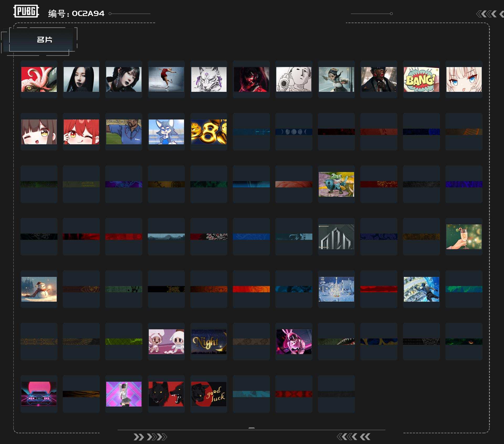Select the brown-haired winking anime girl nameplate

39,132
